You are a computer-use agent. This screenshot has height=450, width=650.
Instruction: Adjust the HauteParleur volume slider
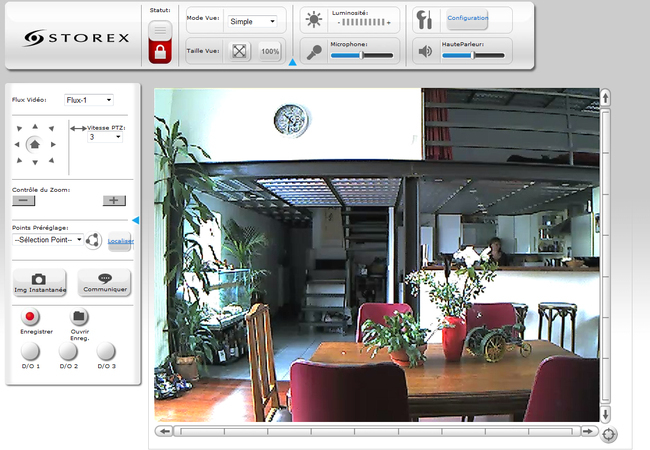pyautogui.click(x=473, y=55)
